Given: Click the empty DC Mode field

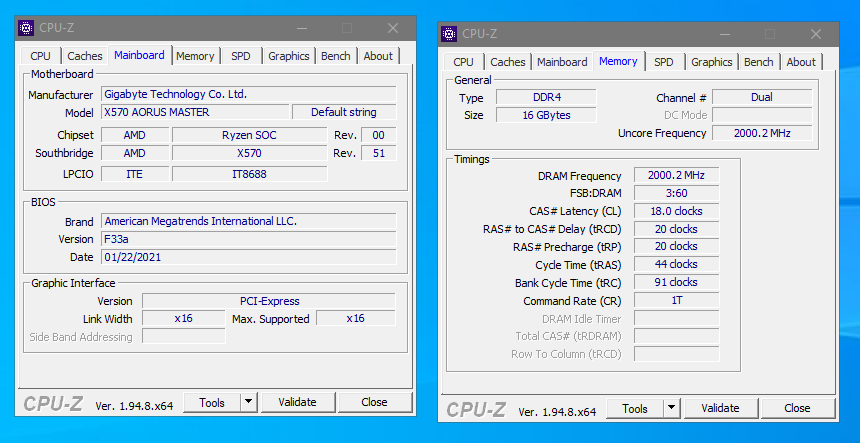Looking at the screenshot, I should click(762, 115).
